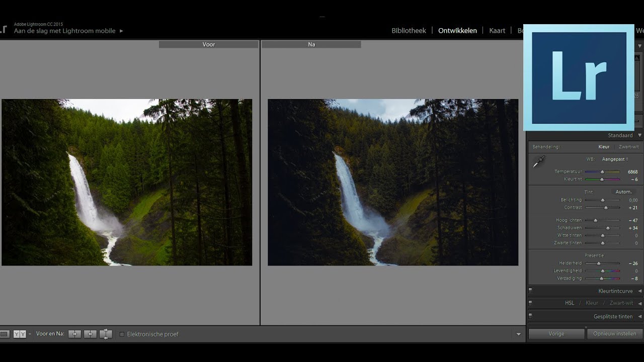Apply Autom. tint adjustment
The height and width of the screenshot is (362, 644).
pos(623,192)
